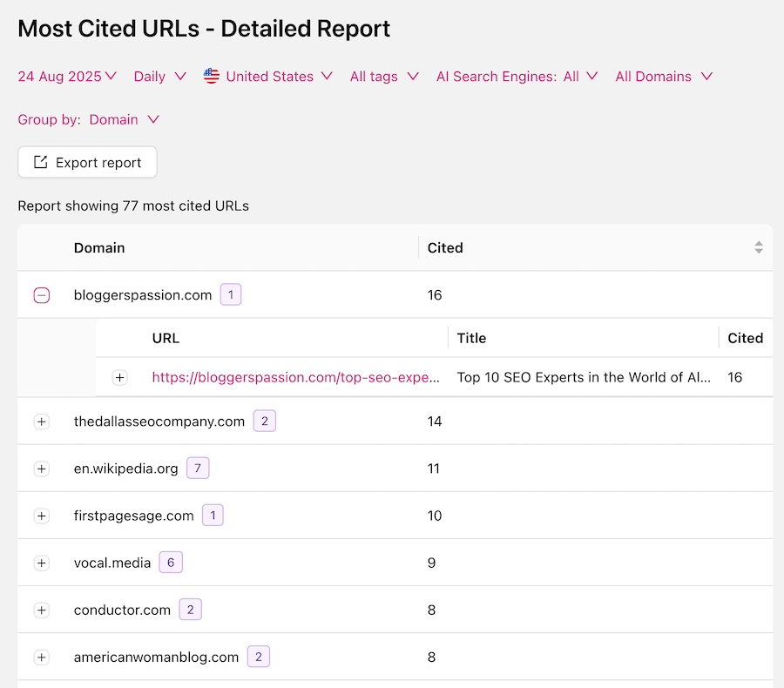
Task: Expand the conductor.com row
Action: coord(42,610)
